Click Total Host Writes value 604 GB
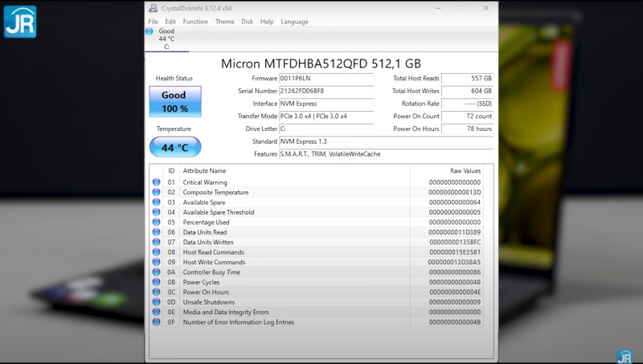The height and width of the screenshot is (364, 643). [x=467, y=91]
